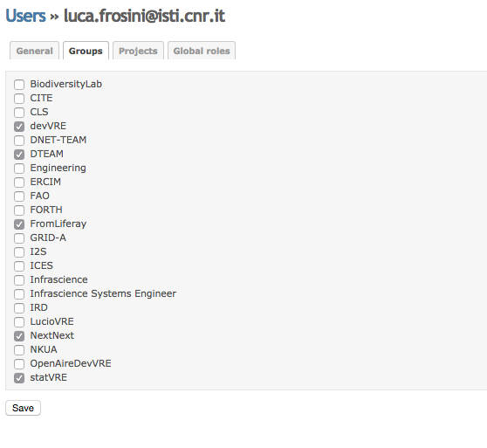Select the Groups tab
The width and height of the screenshot is (487, 448).
[x=86, y=51]
